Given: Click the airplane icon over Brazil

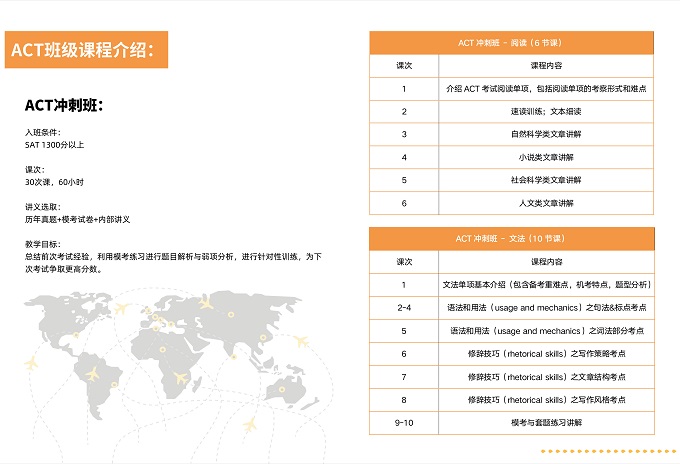Looking at the screenshot, I should click(x=93, y=373).
